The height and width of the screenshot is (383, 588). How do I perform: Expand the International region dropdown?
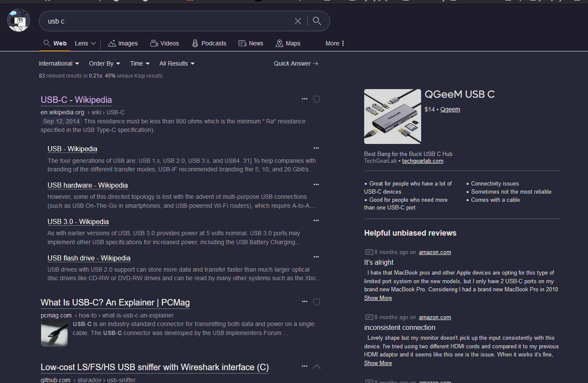pyautogui.click(x=59, y=63)
